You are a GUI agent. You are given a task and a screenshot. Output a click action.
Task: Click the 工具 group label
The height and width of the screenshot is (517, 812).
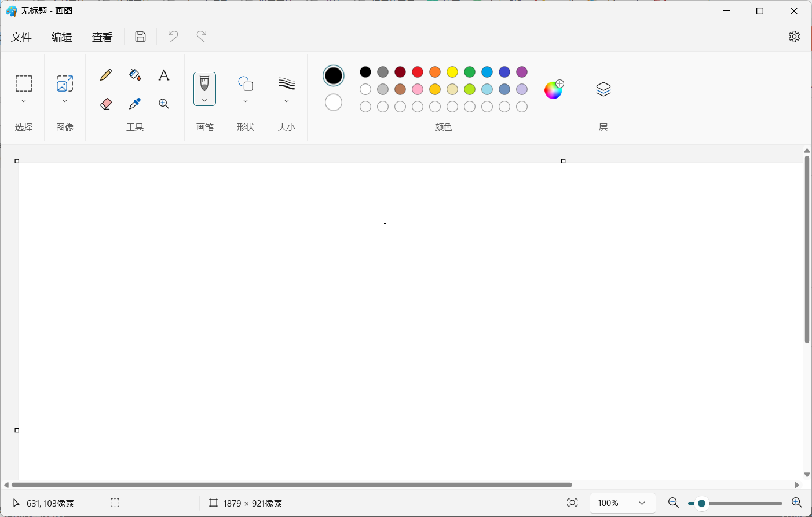point(135,127)
